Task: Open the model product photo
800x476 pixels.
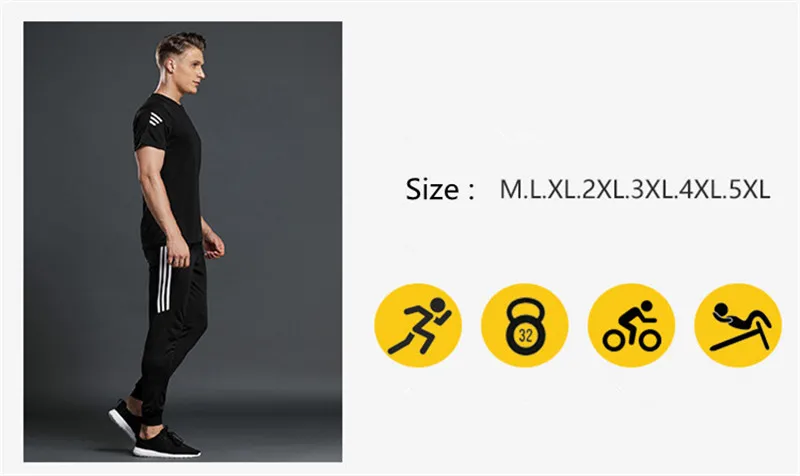Action: coord(183,241)
